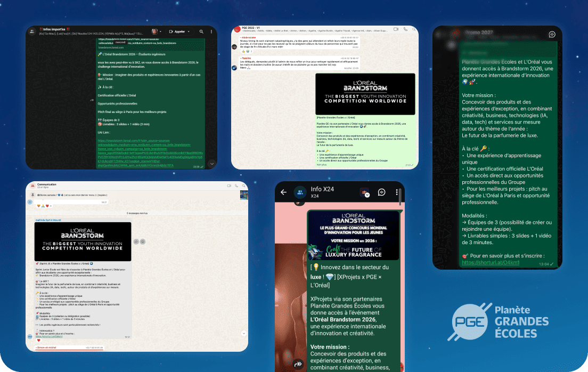Click Planète Grandes Écoles logo

(x=499, y=322)
